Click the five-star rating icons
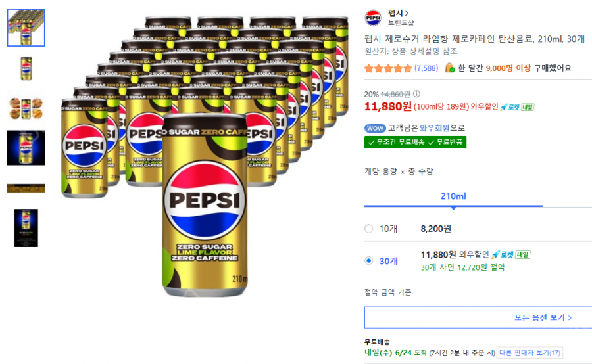Screen dimensions: 592x364 387,68
